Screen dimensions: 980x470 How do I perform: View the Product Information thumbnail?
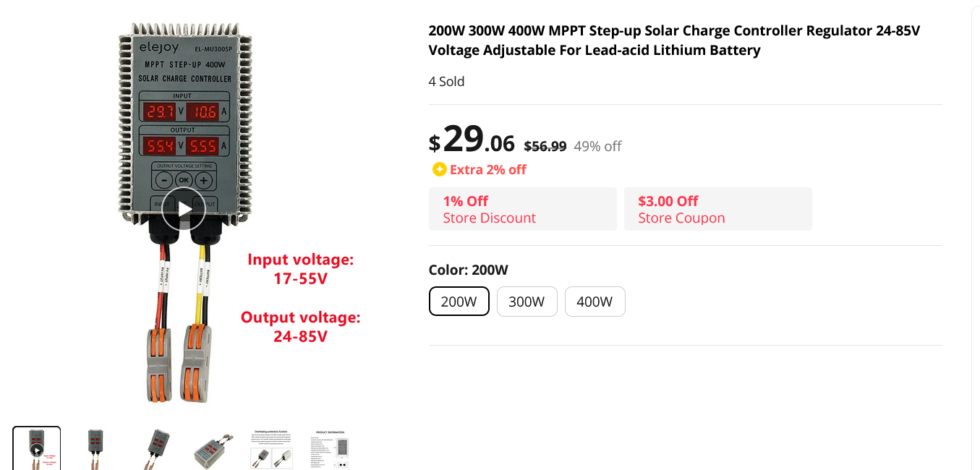(331, 448)
